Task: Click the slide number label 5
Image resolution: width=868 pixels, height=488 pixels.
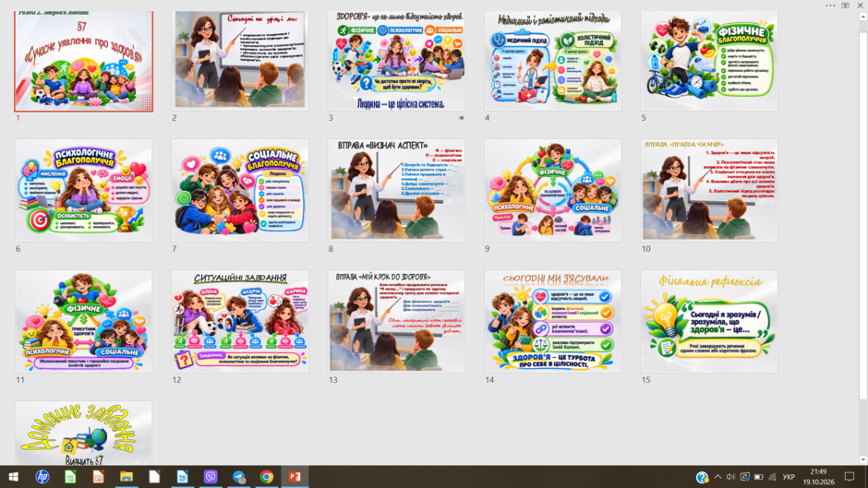Action: click(x=644, y=118)
